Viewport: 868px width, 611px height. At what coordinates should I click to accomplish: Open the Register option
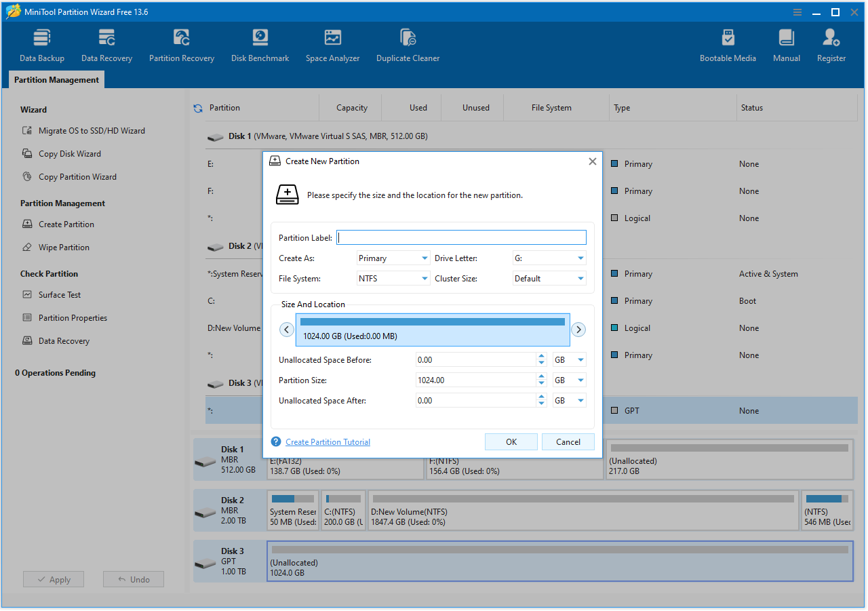coord(831,44)
